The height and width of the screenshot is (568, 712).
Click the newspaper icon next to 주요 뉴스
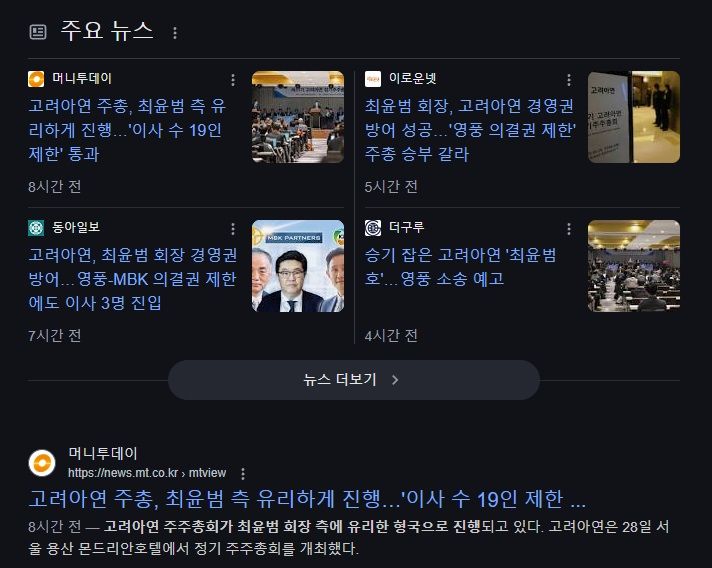click(x=38, y=32)
